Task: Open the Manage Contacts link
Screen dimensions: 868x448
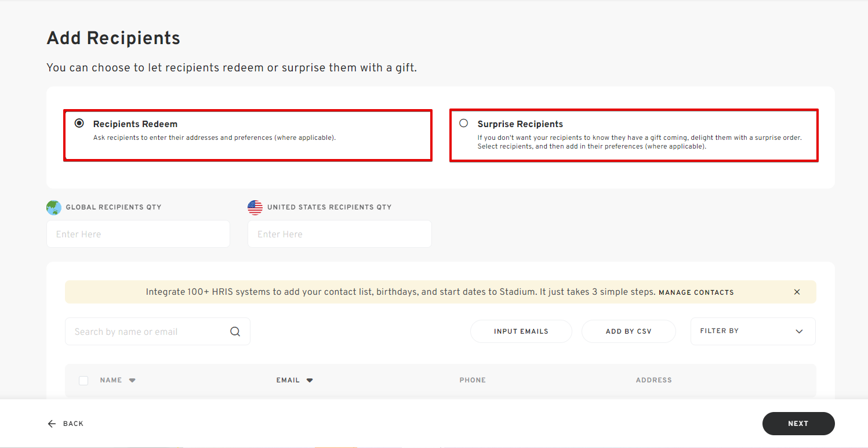Action: pyautogui.click(x=696, y=292)
